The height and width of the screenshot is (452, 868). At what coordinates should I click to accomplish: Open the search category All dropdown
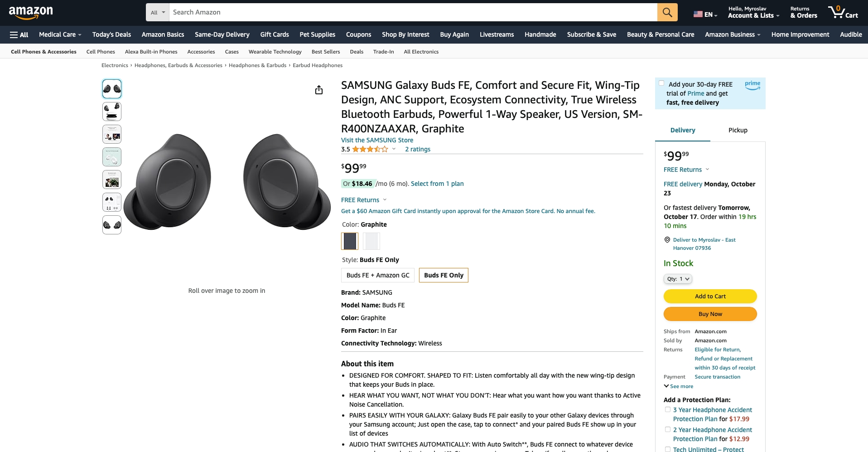click(158, 12)
